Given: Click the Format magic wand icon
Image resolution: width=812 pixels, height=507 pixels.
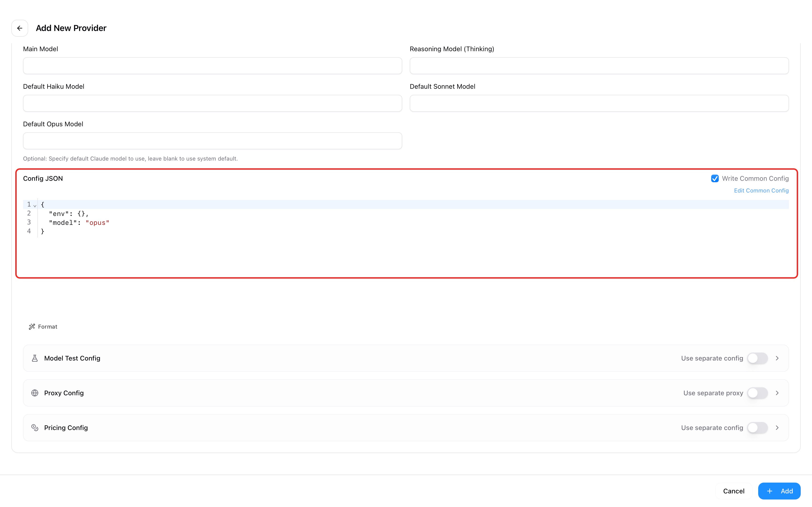Looking at the screenshot, I should coord(32,326).
